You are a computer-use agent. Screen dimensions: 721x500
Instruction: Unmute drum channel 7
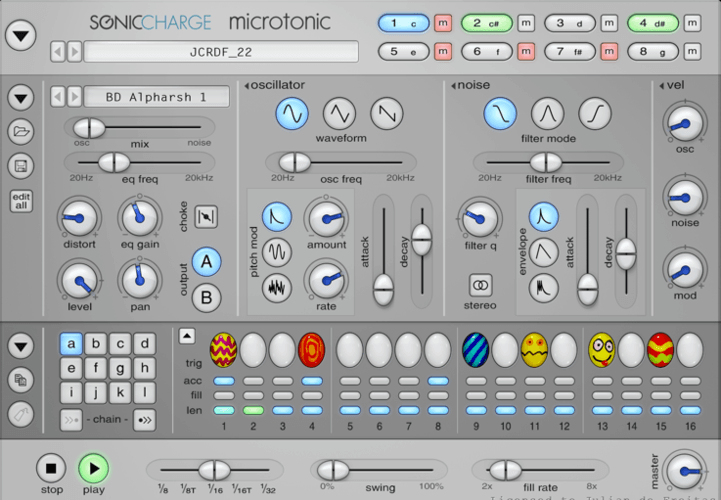[x=609, y=52]
